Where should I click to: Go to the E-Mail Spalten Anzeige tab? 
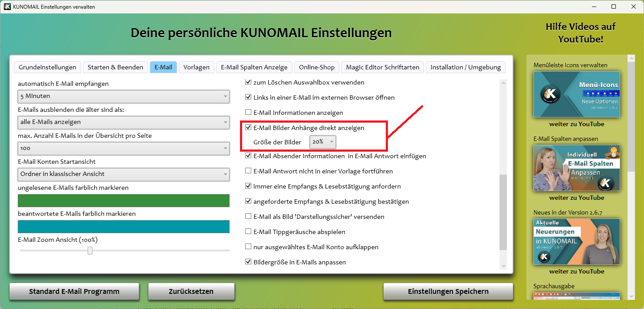254,67
